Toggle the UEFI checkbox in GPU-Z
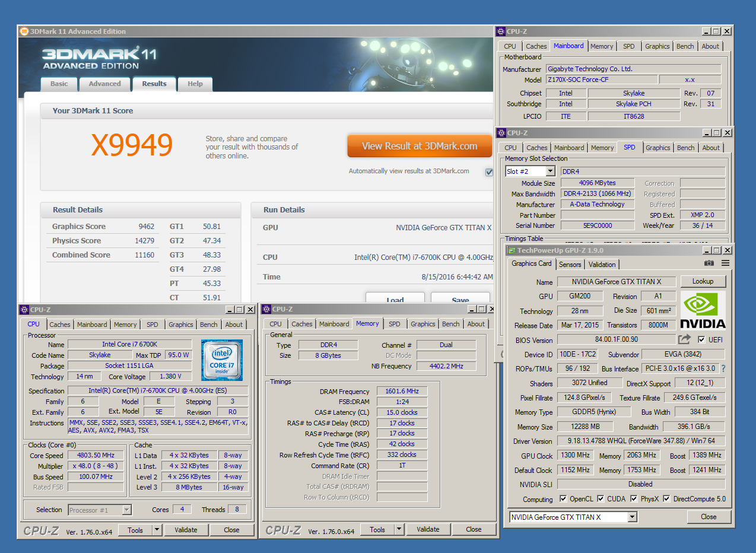 (x=701, y=340)
